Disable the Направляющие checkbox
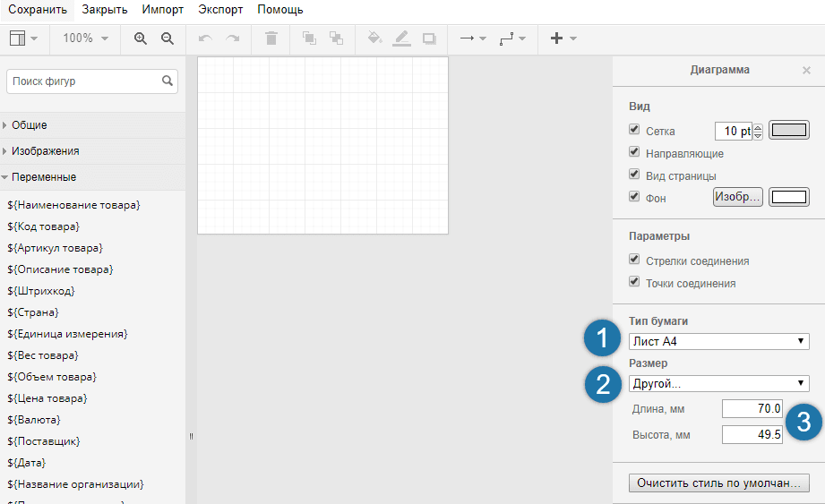Viewport: 825px width, 504px height. [635, 152]
